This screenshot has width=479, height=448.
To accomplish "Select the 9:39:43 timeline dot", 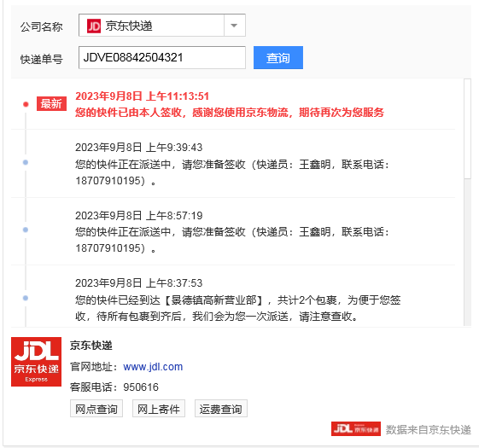I will point(26,162).
